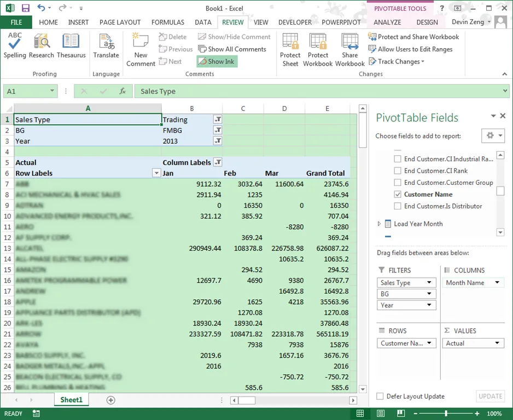Viewport: 513px width, 420px height.
Task: Click the Redo arrow
Action: tap(62, 8)
